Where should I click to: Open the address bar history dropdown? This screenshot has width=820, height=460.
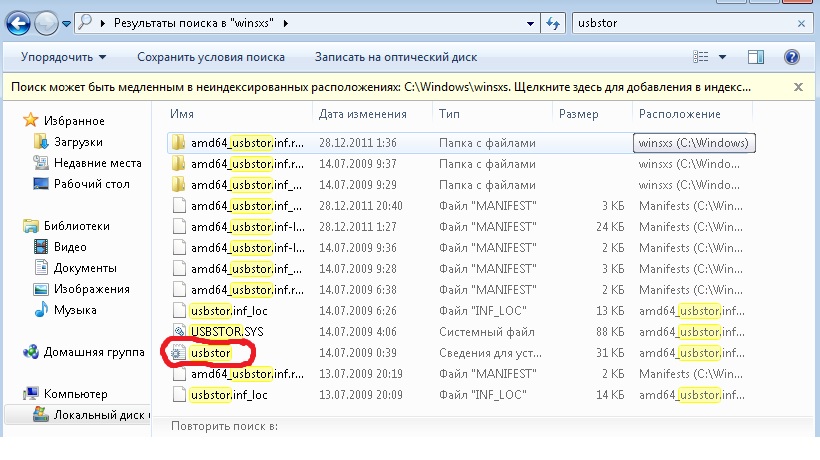(528, 22)
